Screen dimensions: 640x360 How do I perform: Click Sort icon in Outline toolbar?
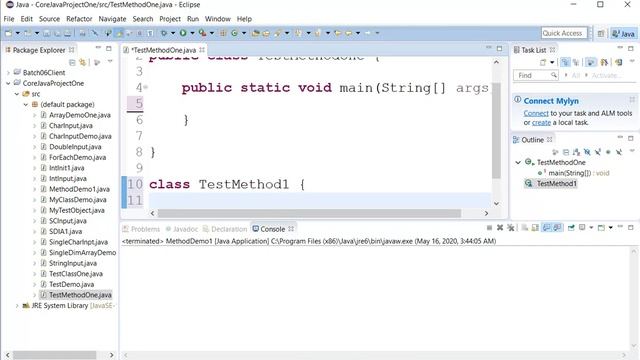[576, 152]
